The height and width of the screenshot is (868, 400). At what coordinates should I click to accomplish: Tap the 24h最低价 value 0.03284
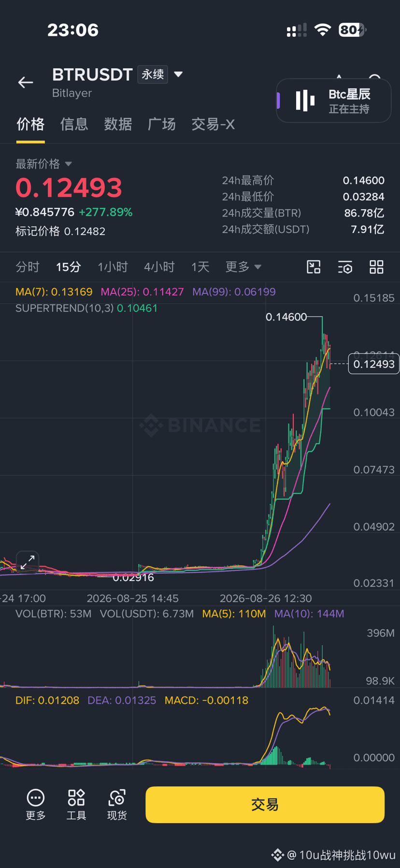click(364, 197)
